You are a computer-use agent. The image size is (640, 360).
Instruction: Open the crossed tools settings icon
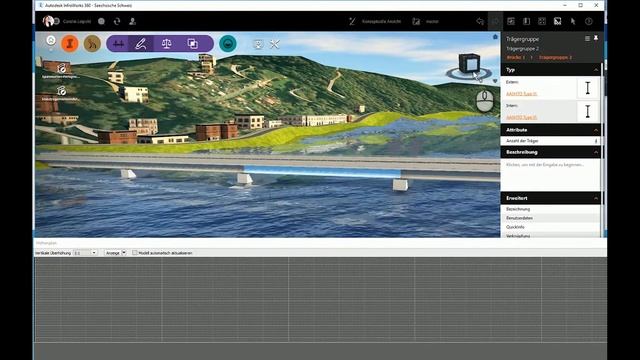pos(274,44)
